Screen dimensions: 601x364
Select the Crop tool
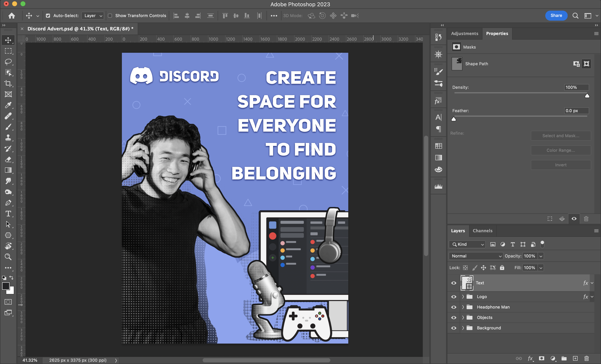coord(8,83)
